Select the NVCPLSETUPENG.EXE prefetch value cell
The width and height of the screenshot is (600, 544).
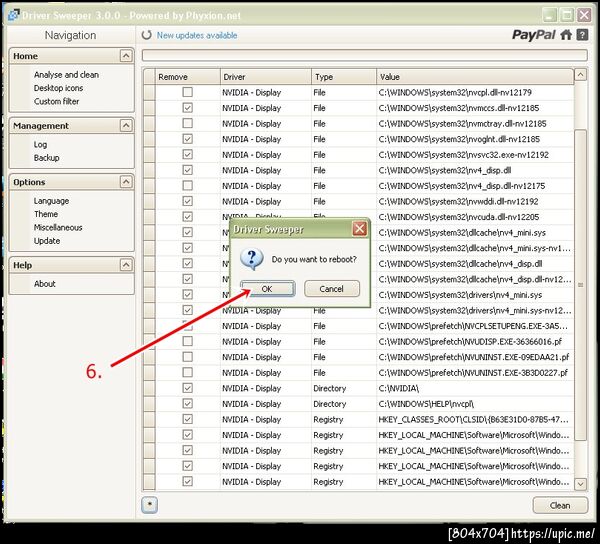point(475,326)
